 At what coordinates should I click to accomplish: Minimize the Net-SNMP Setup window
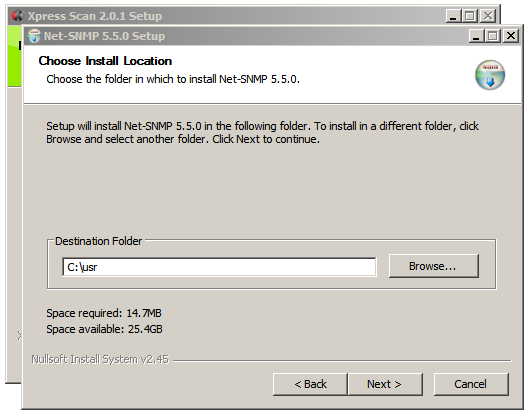pos(476,36)
